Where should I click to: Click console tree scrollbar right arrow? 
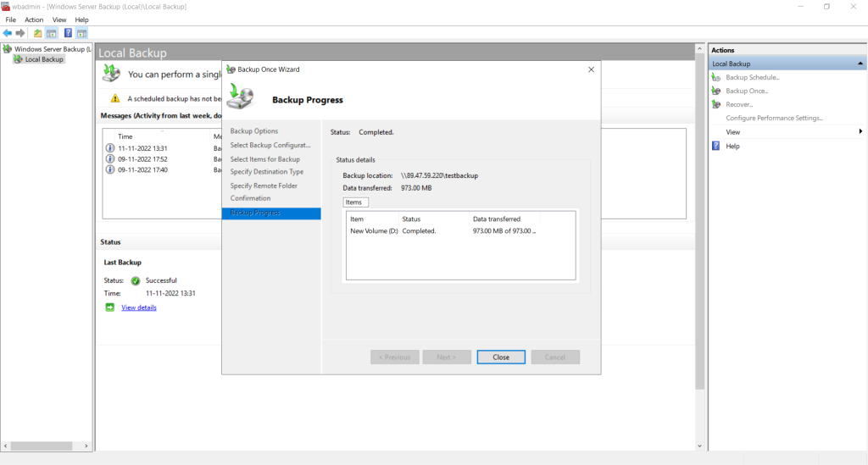[x=86, y=446]
